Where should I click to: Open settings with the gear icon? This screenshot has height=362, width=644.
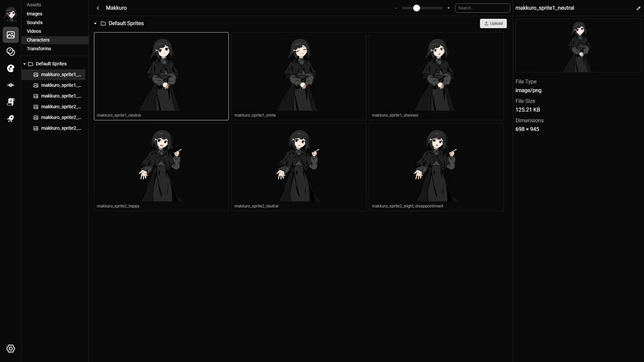pyautogui.click(x=11, y=349)
